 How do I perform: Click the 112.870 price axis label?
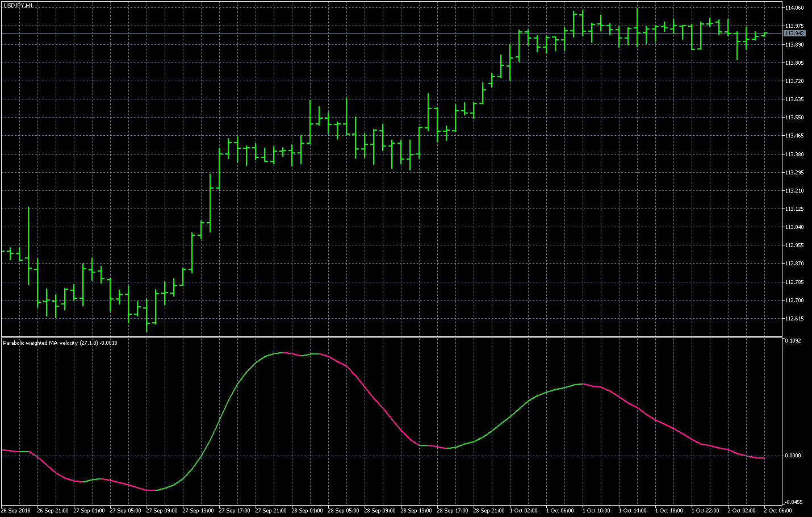[x=794, y=264]
